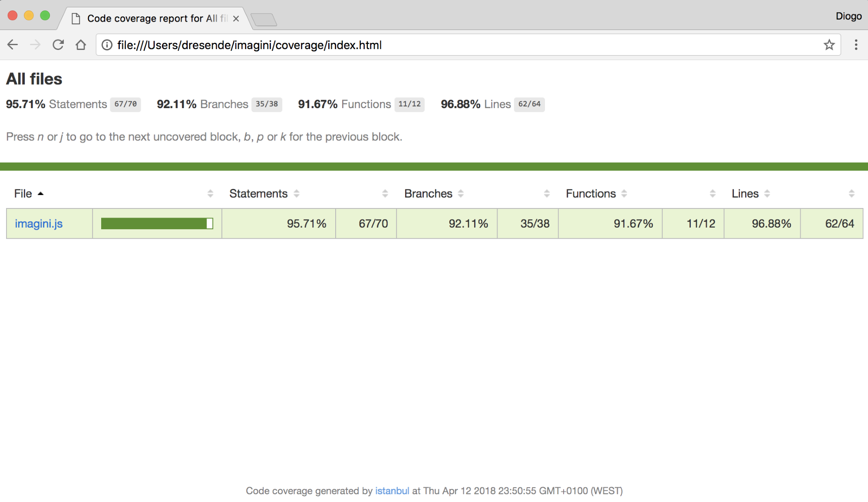Open the istanbul link in footer
Image resolution: width=868 pixels, height=502 pixels.
392,491
